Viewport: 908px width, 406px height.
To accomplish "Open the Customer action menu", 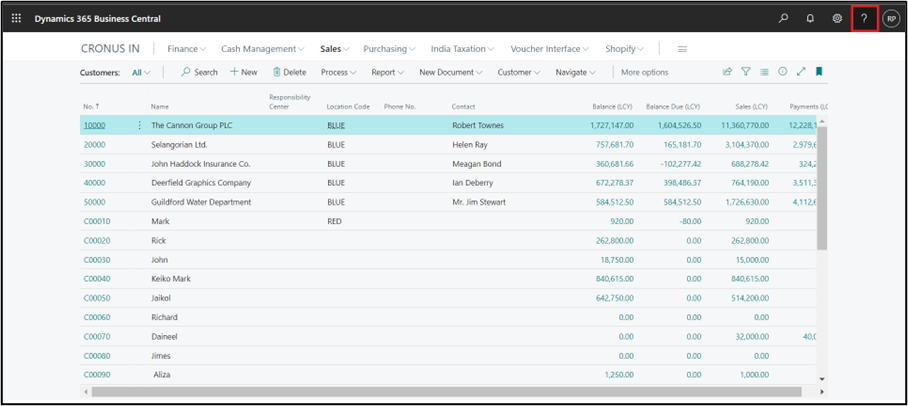I will click(x=519, y=72).
